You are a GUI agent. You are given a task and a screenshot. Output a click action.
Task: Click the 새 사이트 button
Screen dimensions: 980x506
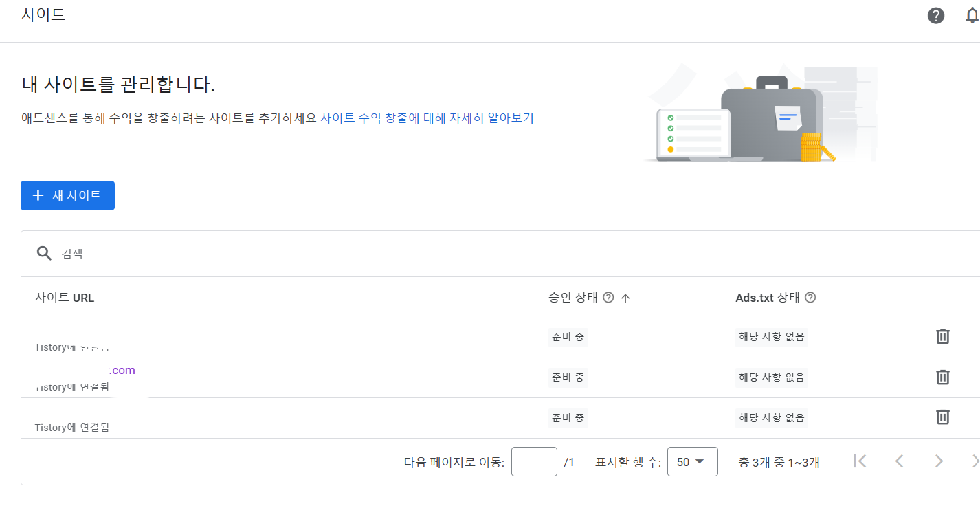pos(67,195)
